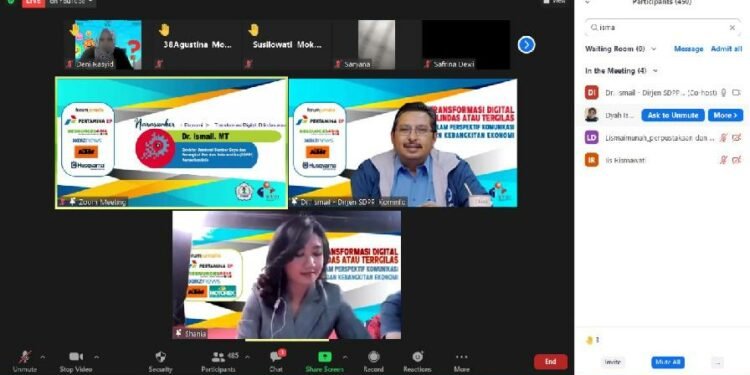Viewport: 750px width, 375px height.
Task: Open video options arrow beside Stop Video
Action: (97, 357)
